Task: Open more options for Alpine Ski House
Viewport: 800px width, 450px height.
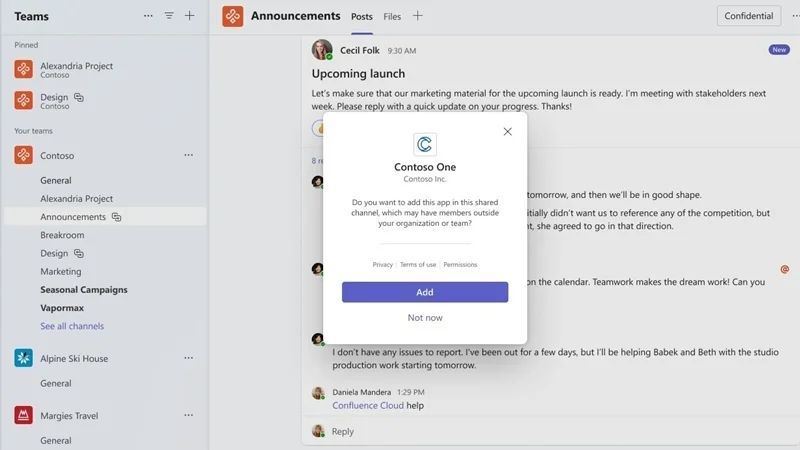Action: [x=189, y=358]
